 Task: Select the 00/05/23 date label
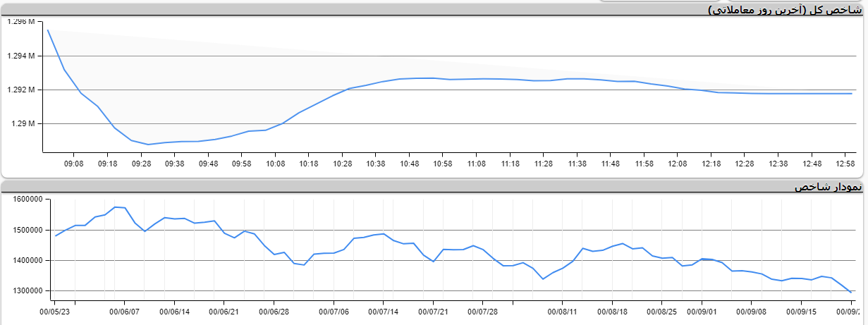tap(54, 310)
